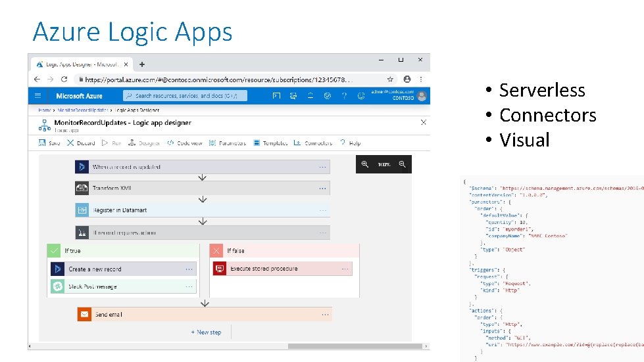Open the browser profile icon

[x=407, y=79]
